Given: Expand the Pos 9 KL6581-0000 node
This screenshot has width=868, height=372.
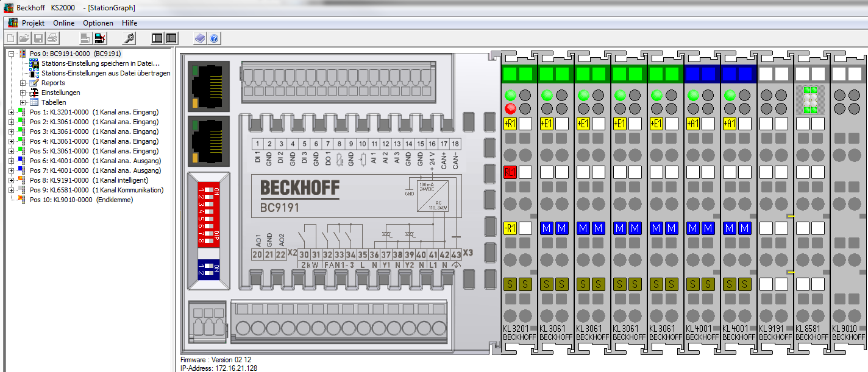Looking at the screenshot, I should (11, 190).
